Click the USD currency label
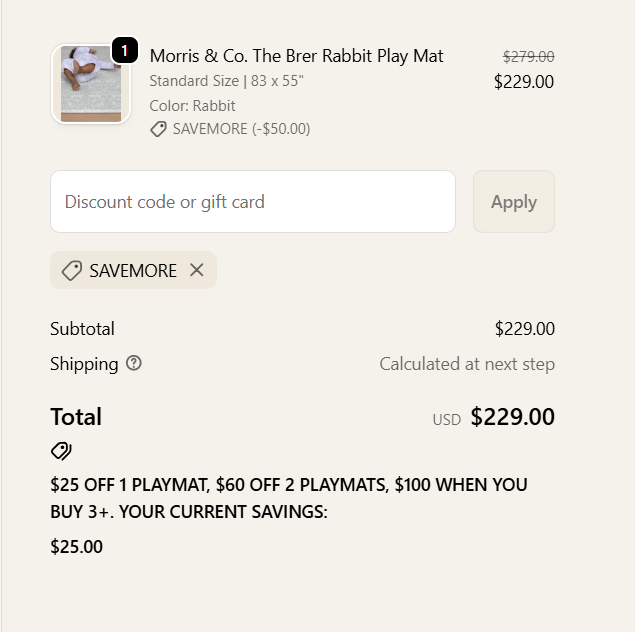The height and width of the screenshot is (632, 635). click(x=446, y=420)
